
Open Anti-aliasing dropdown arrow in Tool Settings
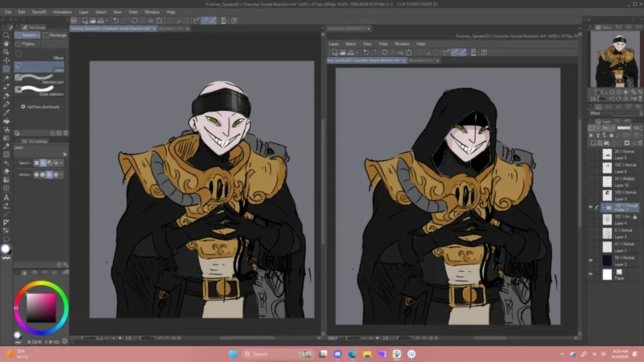pos(61,175)
